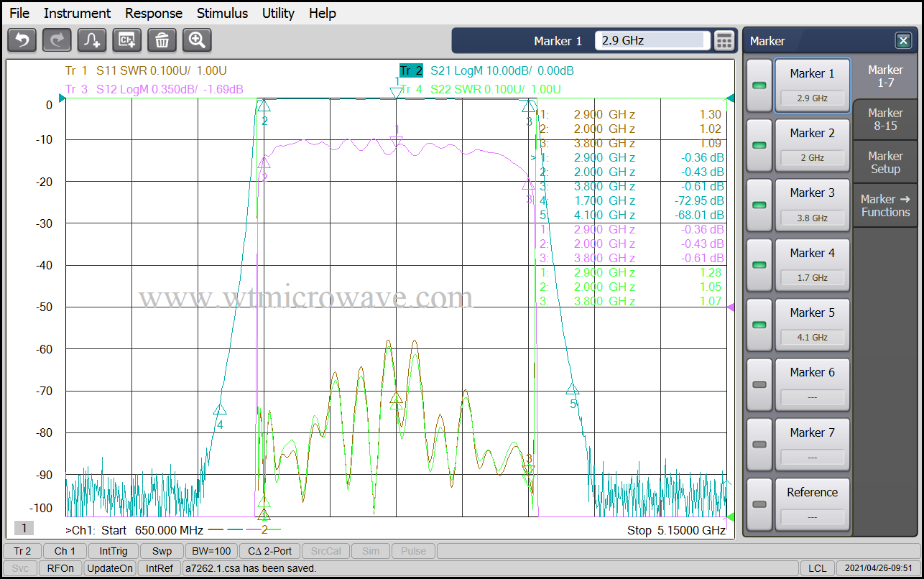Click the Marker 1 frequency input field
The width and height of the screenshot is (924, 579).
click(652, 41)
